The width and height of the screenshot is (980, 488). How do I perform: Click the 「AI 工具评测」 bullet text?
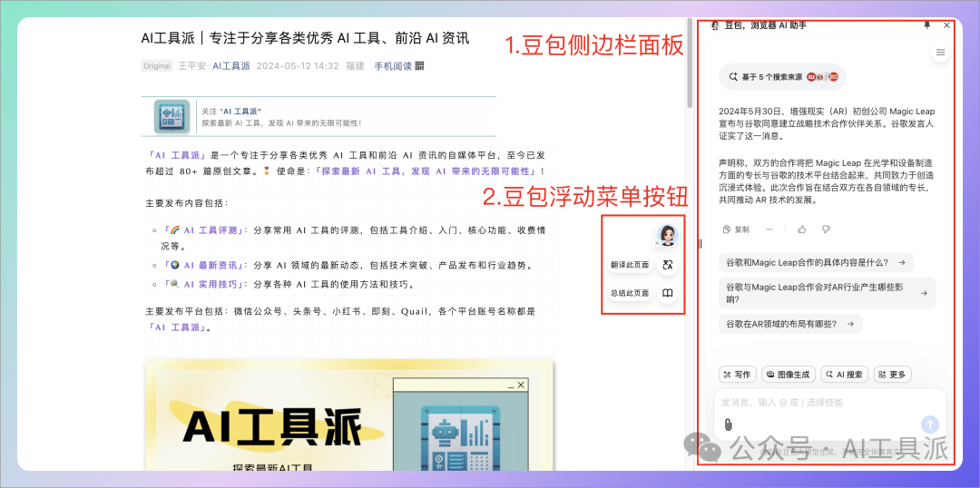click(206, 230)
